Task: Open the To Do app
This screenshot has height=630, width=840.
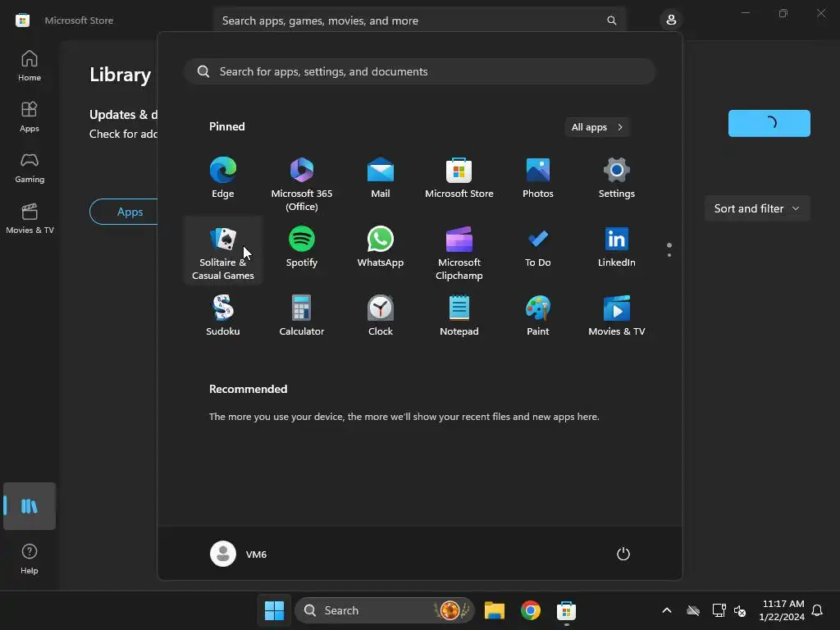Action: click(x=538, y=246)
